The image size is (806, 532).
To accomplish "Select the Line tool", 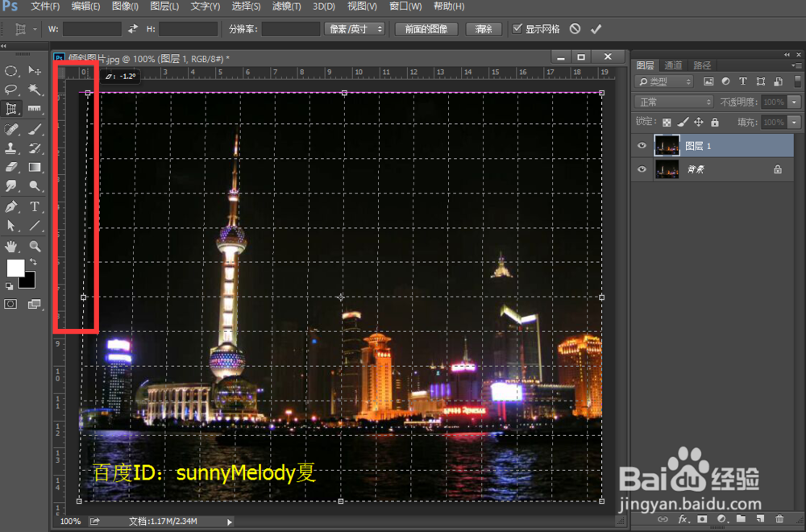I will [x=35, y=226].
